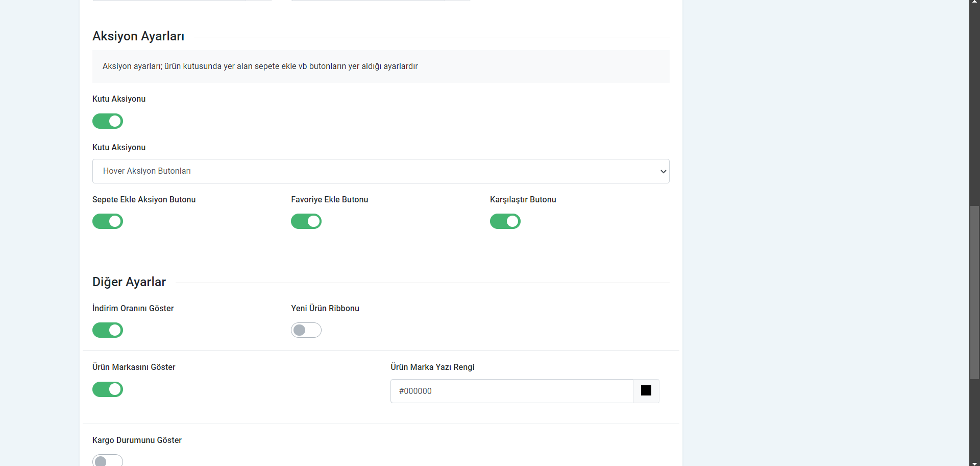Toggle the first Kutu Aksiyonu switch off
Viewport: 980px width, 466px height.
[108, 121]
